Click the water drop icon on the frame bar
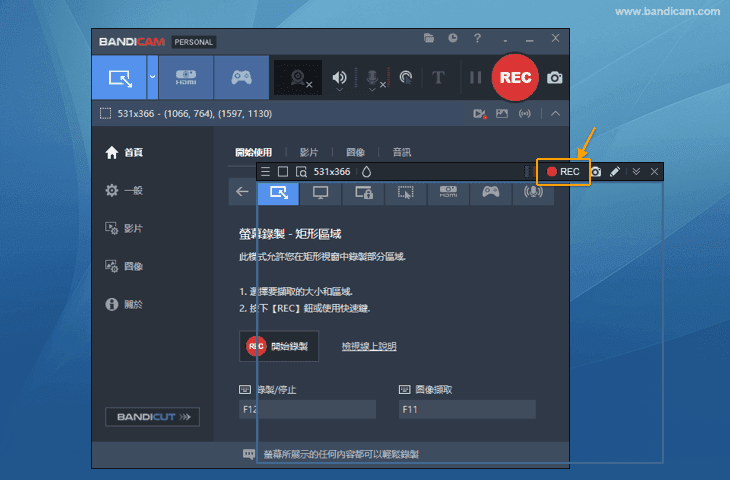The width and height of the screenshot is (730, 480). 366,172
